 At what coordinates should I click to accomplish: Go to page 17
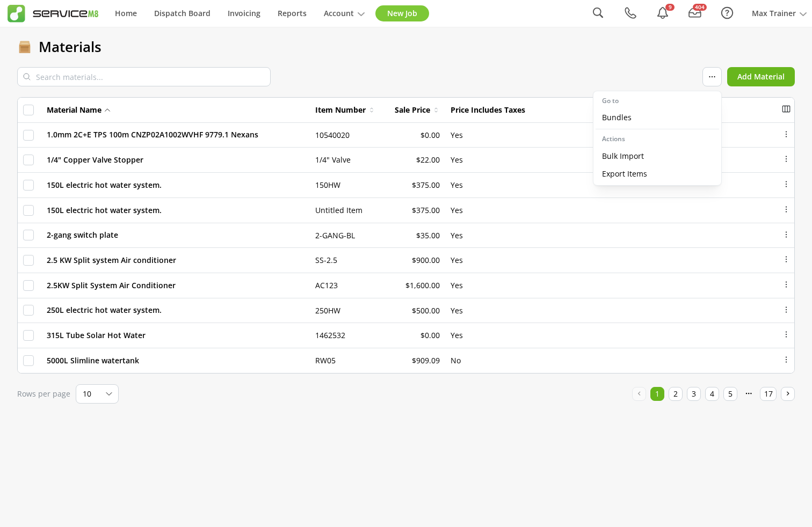pos(769,394)
